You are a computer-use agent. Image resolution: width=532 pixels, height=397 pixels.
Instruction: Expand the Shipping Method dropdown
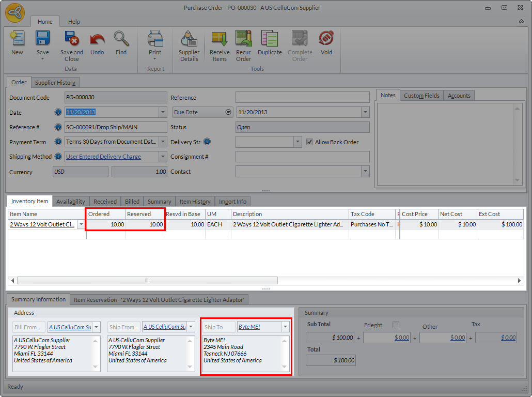pos(163,157)
